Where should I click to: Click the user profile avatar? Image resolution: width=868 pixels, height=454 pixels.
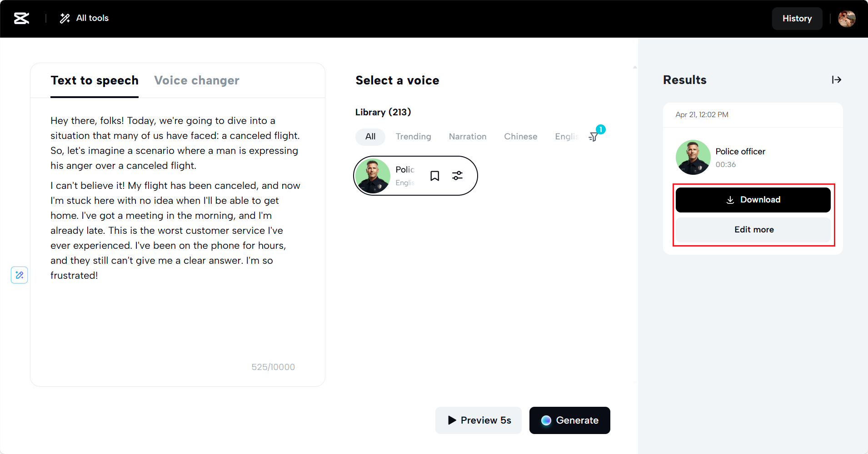point(846,19)
